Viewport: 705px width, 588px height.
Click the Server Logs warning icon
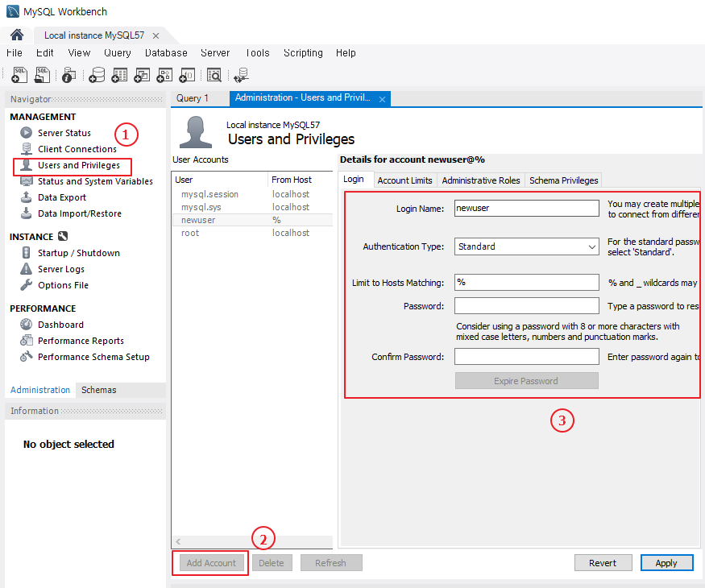[26, 269]
